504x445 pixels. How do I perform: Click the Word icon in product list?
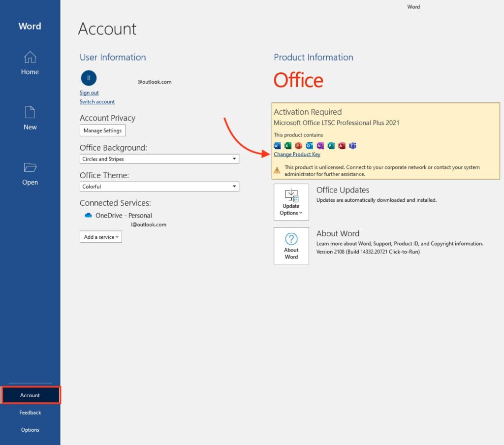click(x=277, y=146)
